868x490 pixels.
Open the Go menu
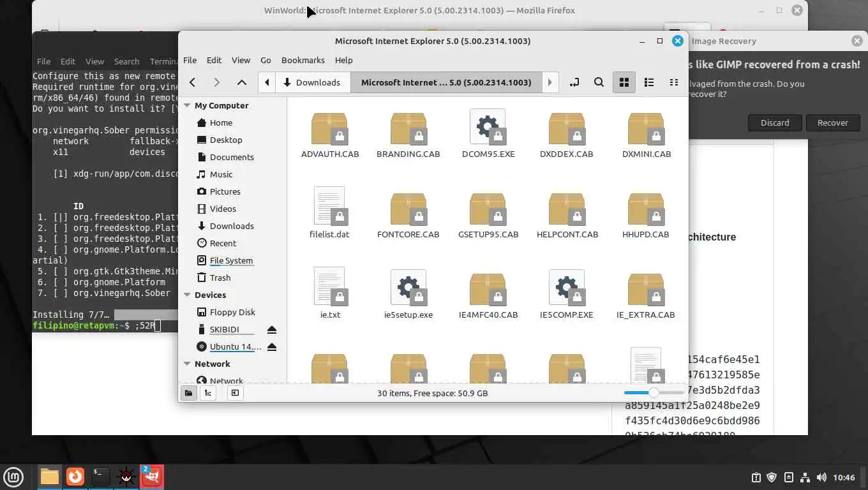point(266,60)
